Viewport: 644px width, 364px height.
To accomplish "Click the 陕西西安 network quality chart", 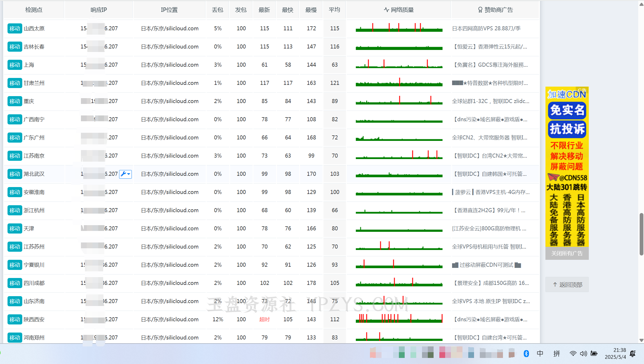I will point(399,318).
